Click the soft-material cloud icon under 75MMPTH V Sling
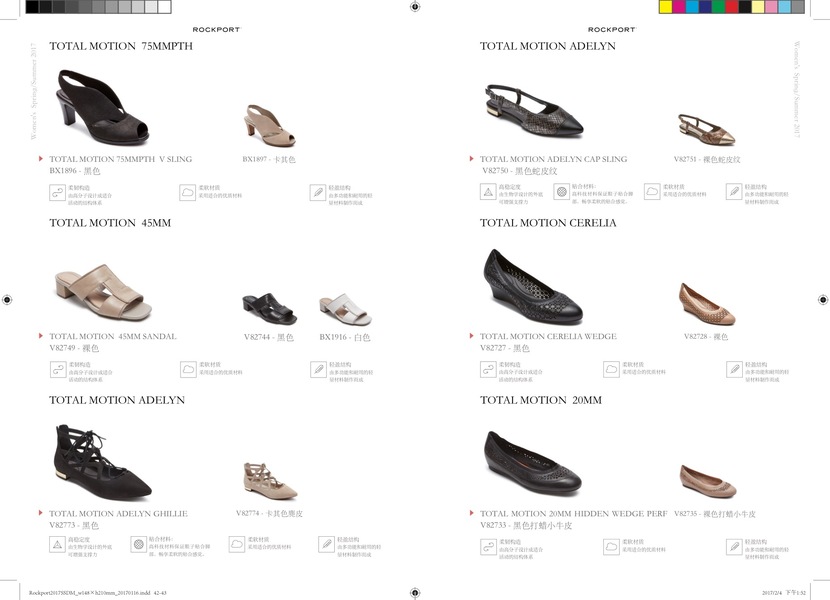This screenshot has width=830, height=600. (x=187, y=192)
